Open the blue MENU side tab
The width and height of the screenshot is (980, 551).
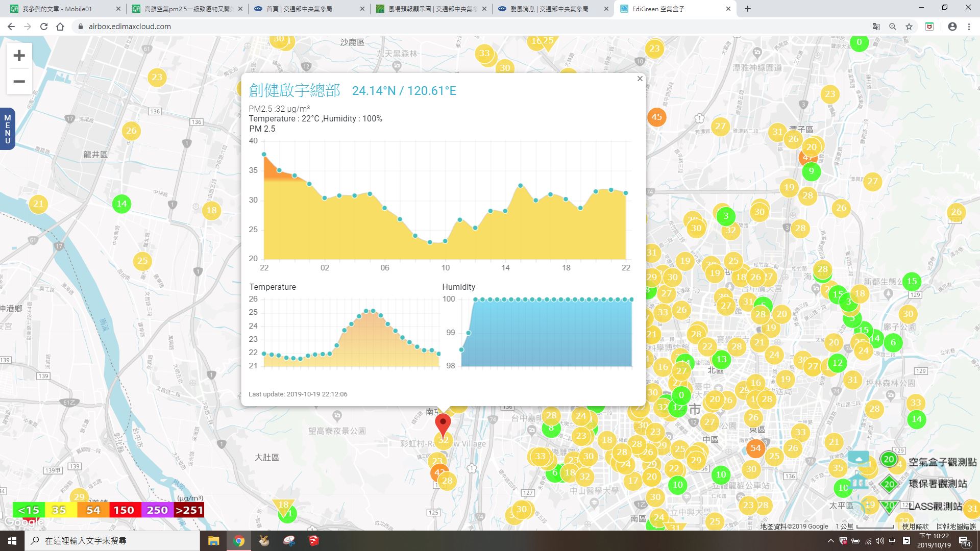7,129
